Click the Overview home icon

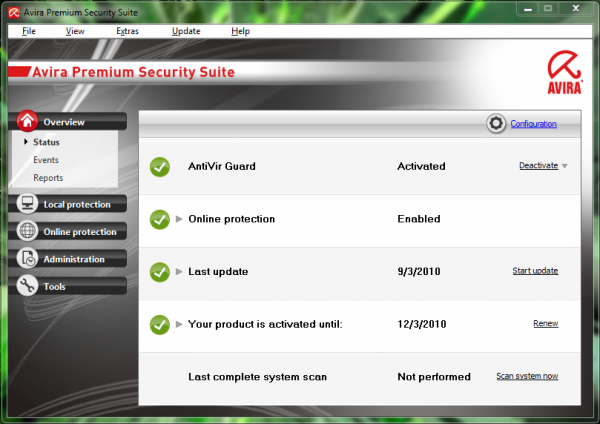[x=27, y=121]
